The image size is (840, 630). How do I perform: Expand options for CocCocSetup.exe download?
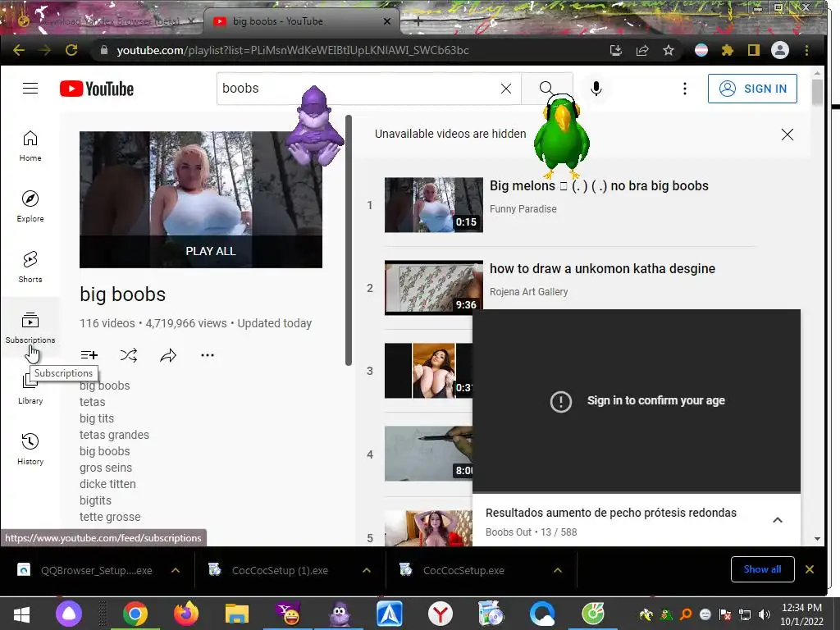(558, 571)
